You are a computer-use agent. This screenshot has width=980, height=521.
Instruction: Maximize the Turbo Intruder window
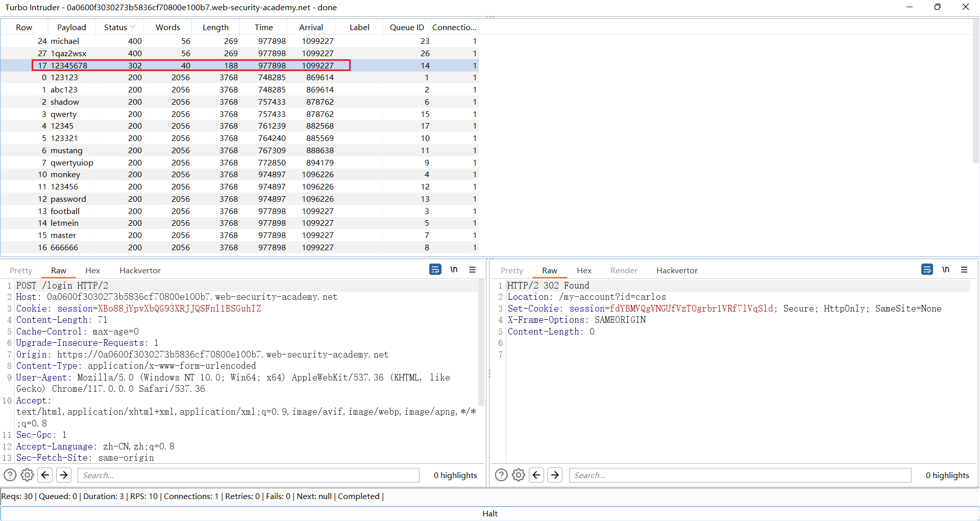(937, 7)
